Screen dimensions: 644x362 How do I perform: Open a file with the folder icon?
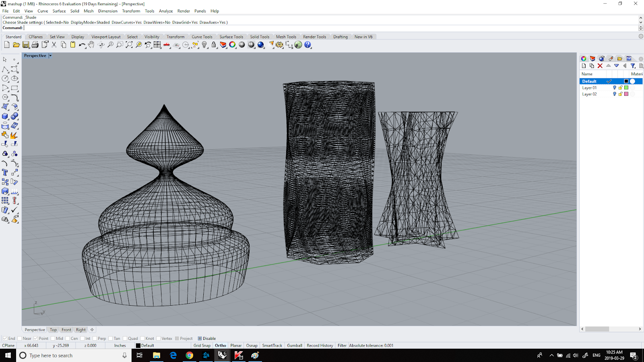(x=16, y=45)
